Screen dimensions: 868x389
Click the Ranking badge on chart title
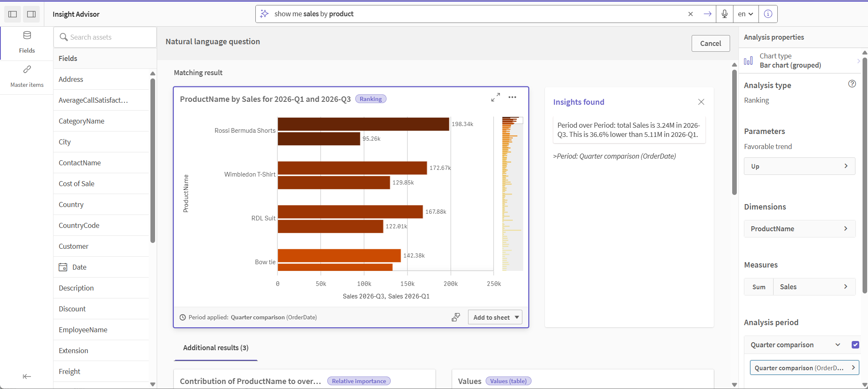tap(371, 99)
